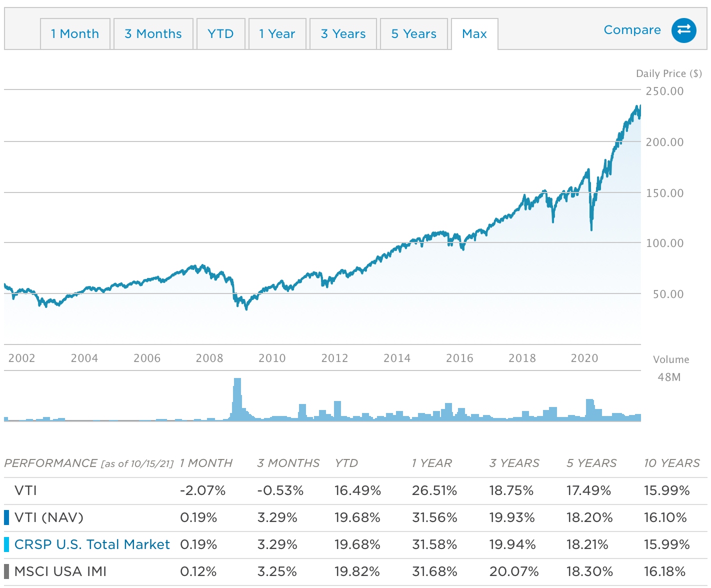Show the 1 Year chart range
The image size is (711, 588).
point(277,34)
